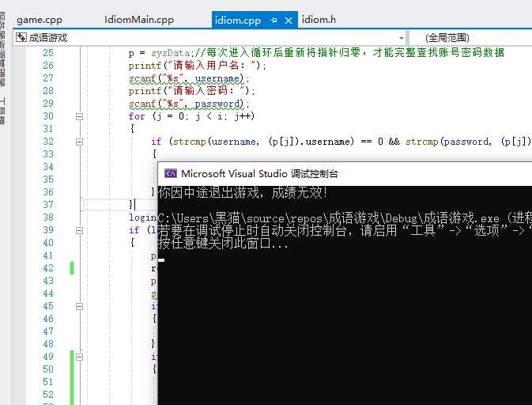The height and width of the screenshot is (405, 532).
Task: Collapse the if block on line 32
Action: pyautogui.click(x=79, y=142)
